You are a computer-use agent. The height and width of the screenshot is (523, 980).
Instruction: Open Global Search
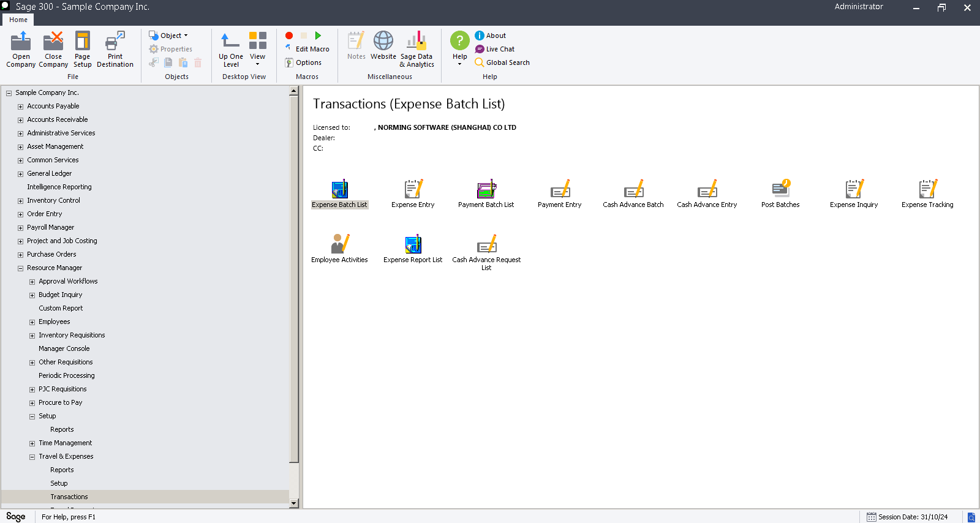(502, 62)
